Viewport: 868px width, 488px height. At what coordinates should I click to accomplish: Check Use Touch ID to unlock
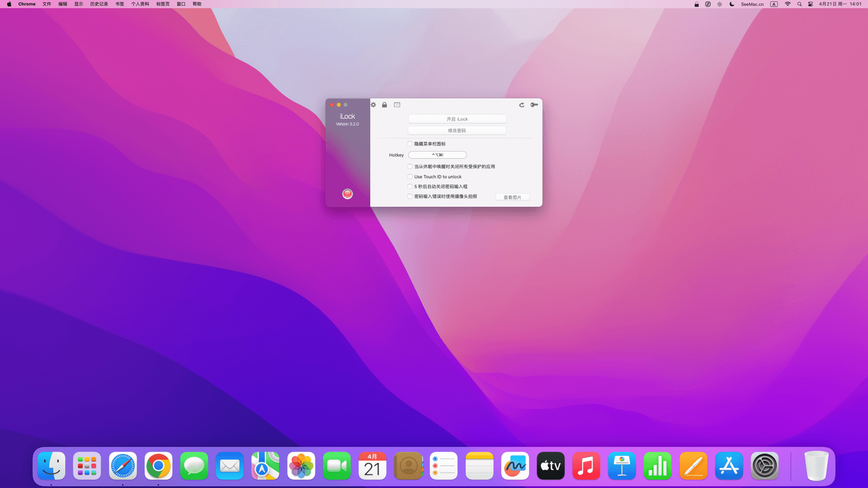click(410, 177)
